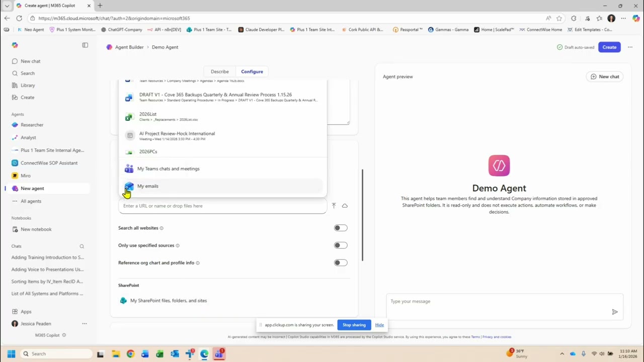Screen dimensions: 644x362
Task: Click the M365 Copilot info icon
Action: coord(64,335)
